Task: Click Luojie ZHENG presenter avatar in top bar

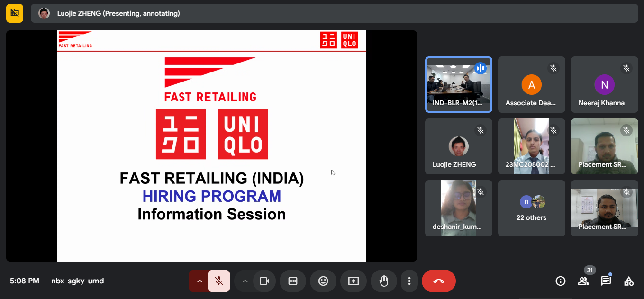Action: coord(44,13)
